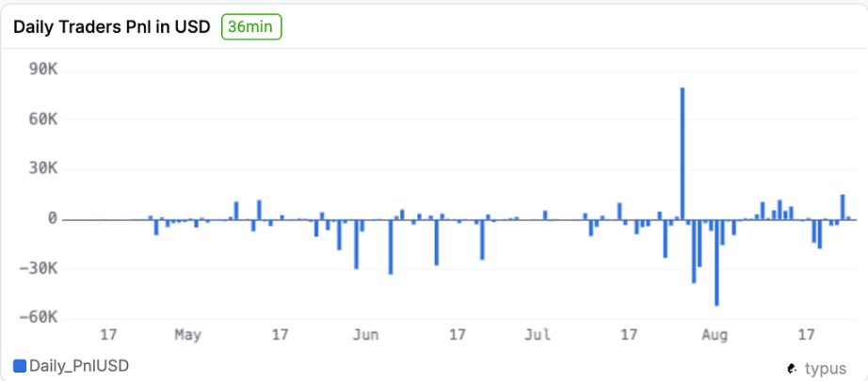Click the 17 label between May and Jun
This screenshot has height=381, width=868.
[280, 334]
